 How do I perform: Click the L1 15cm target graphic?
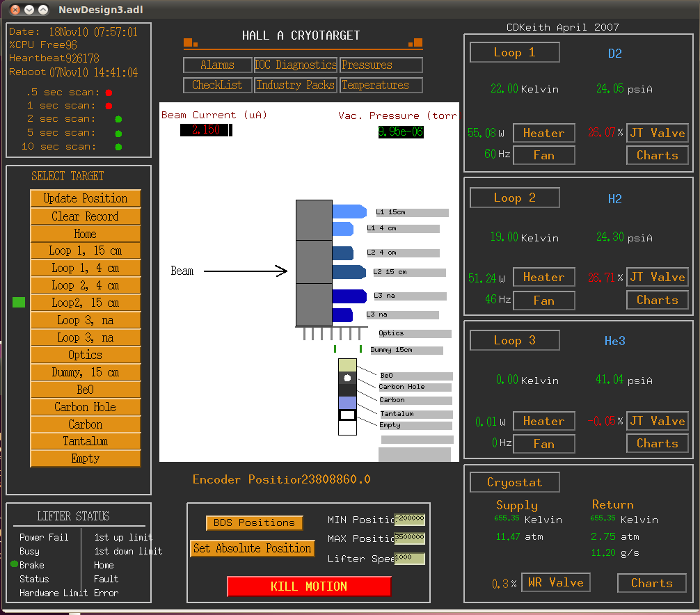pos(349,211)
